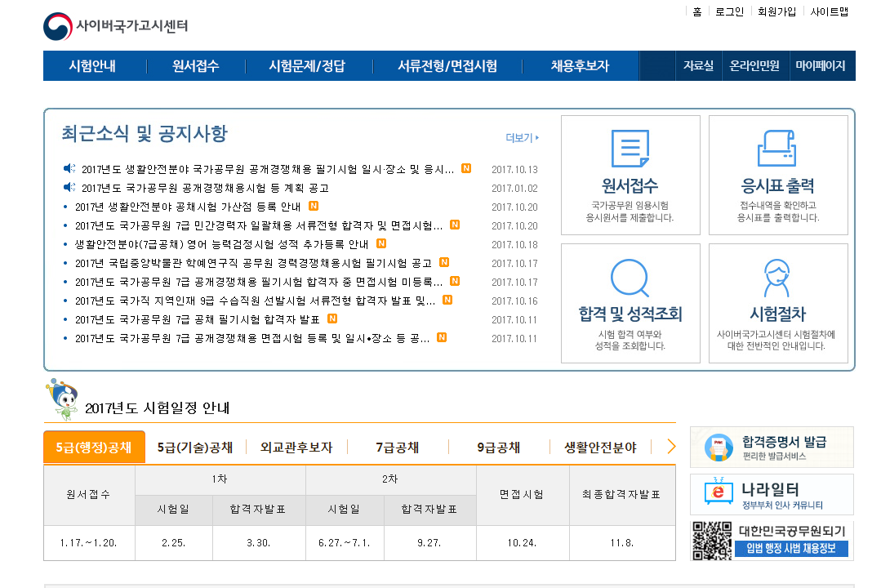This screenshot has height=588, width=881.
Task: Open the 채용후보자 menu
Action: coord(580,66)
